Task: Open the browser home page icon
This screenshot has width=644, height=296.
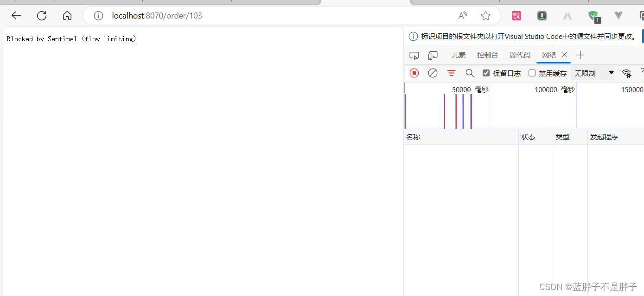Action: coord(67,16)
